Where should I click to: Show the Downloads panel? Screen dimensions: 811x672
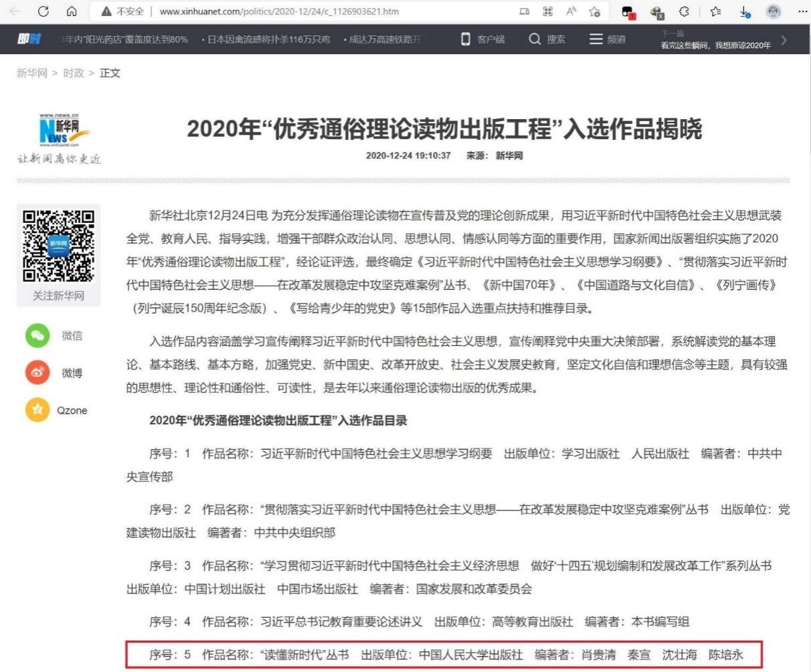point(745,12)
